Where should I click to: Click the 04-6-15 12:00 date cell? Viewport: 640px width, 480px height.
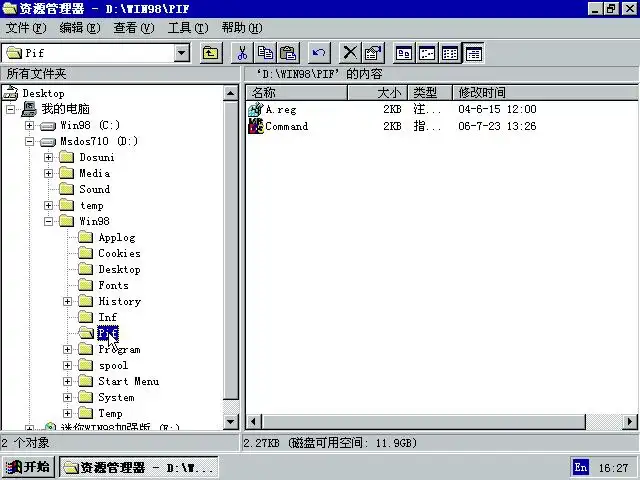tap(497, 109)
